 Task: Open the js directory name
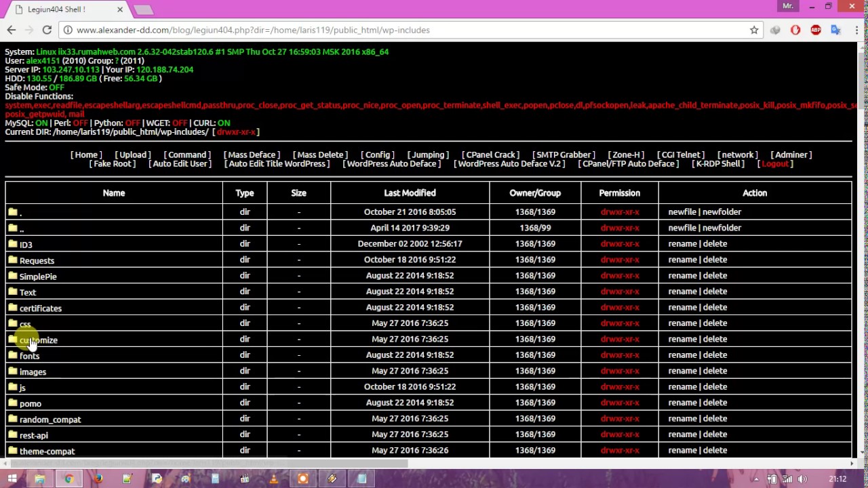pyautogui.click(x=22, y=388)
